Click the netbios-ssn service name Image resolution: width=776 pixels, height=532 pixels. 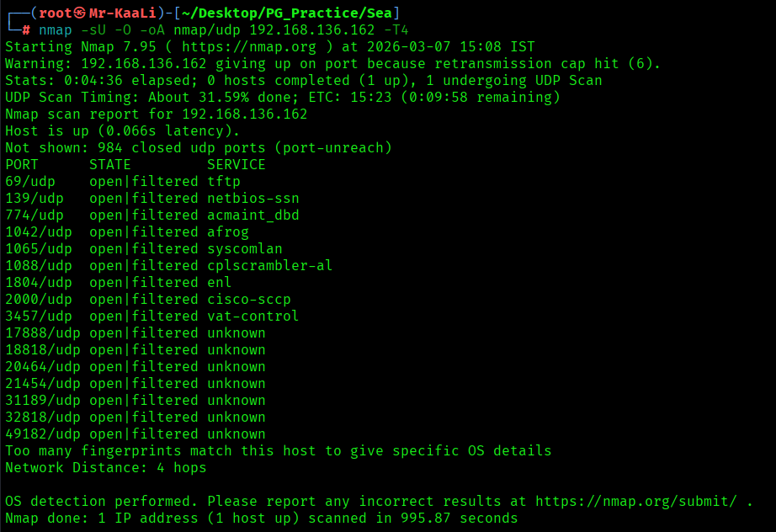tap(252, 198)
